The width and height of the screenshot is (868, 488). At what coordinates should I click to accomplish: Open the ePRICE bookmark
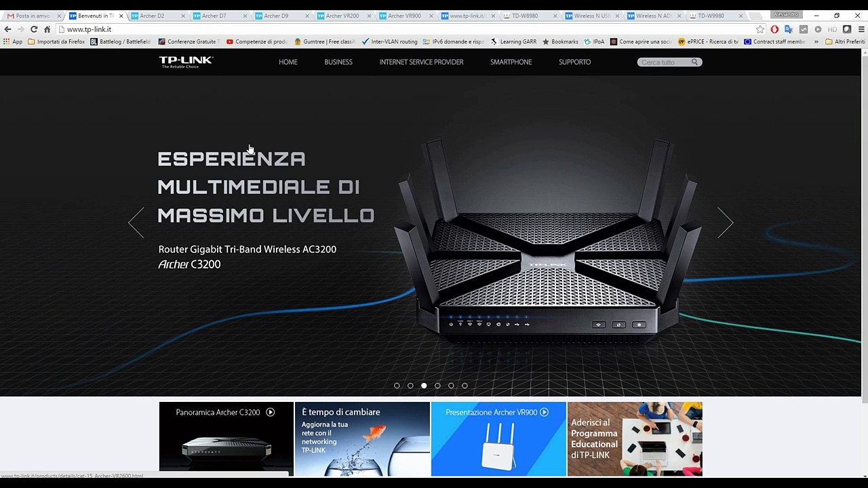pyautogui.click(x=708, y=41)
